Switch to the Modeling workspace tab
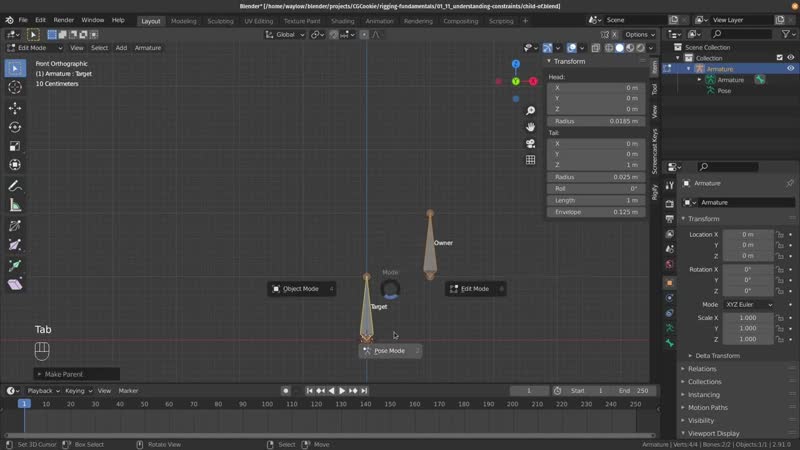Viewport: 800px width, 450px height. click(184, 21)
